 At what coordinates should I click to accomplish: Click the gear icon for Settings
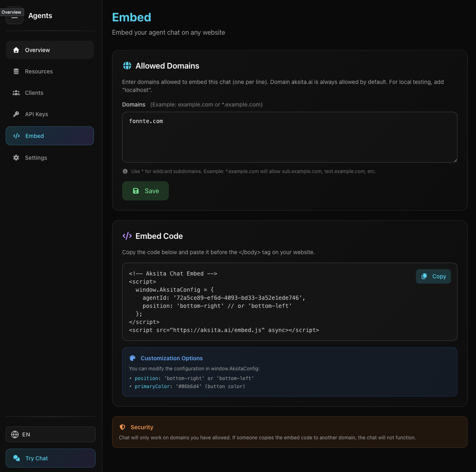coord(16,158)
